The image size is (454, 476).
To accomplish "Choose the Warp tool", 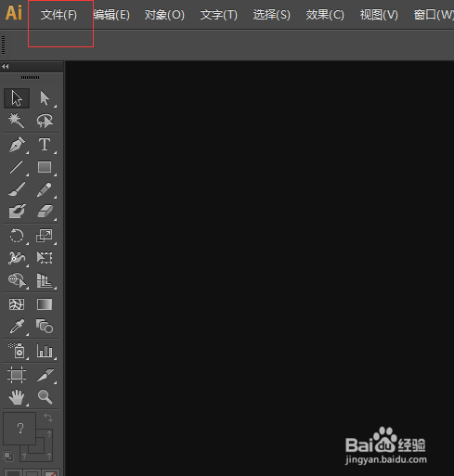I will pos(17,258).
